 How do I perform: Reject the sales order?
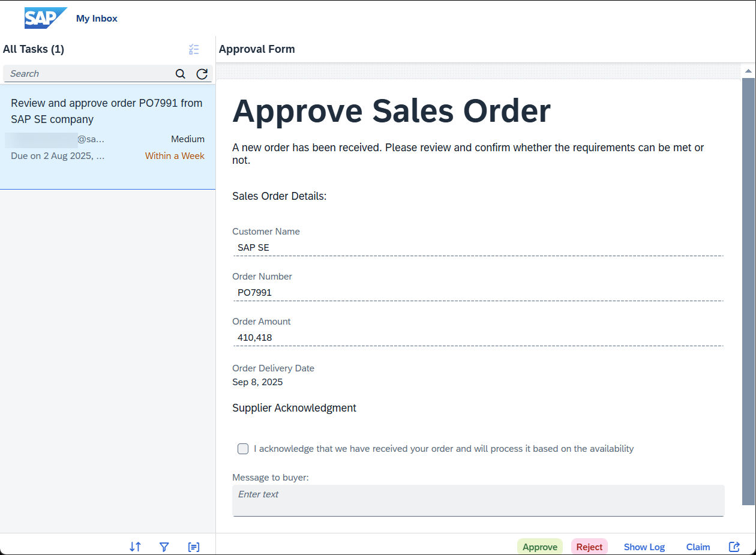tap(589, 547)
